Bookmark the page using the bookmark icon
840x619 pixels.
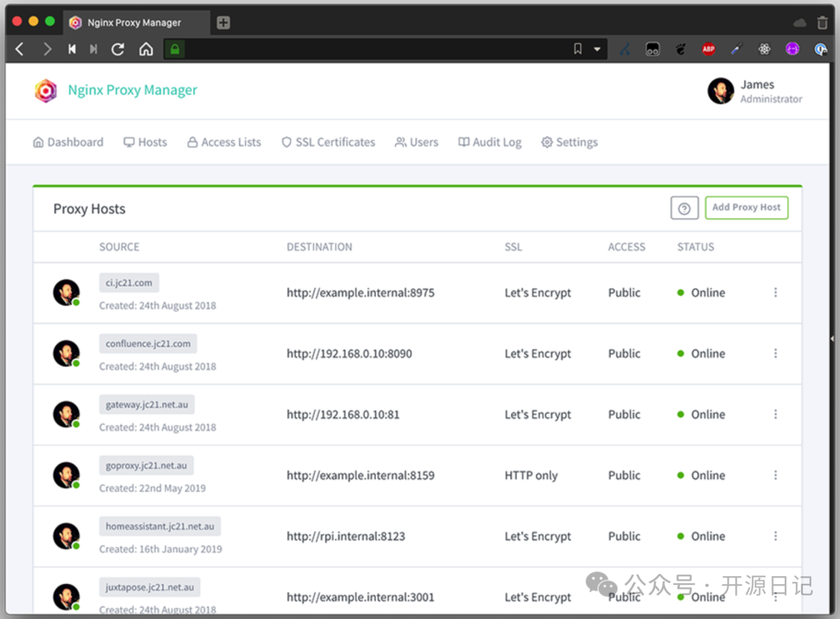(x=577, y=49)
